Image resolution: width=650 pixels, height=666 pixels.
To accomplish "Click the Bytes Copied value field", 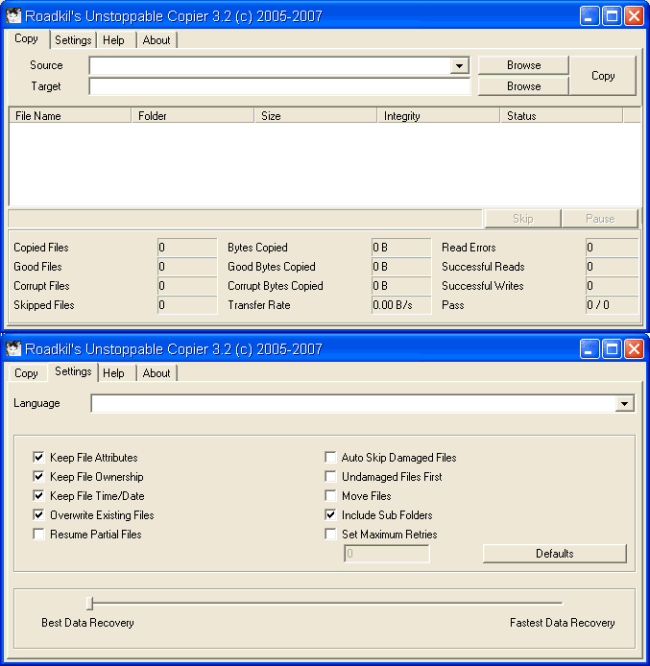I will click(x=401, y=247).
